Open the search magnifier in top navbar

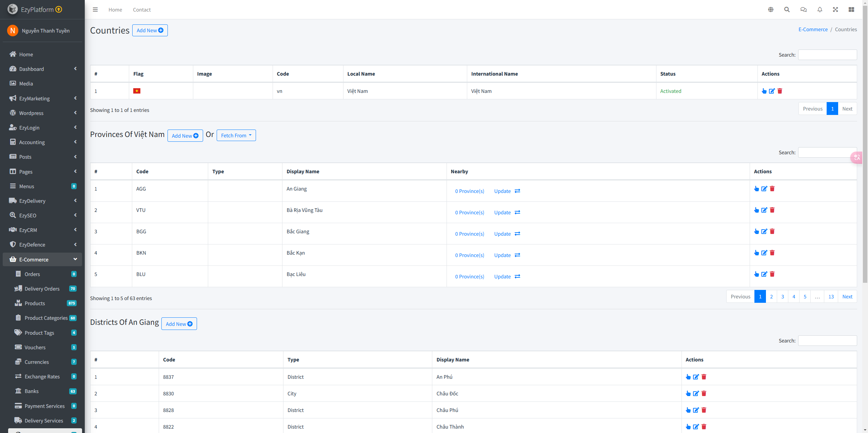[x=787, y=9]
